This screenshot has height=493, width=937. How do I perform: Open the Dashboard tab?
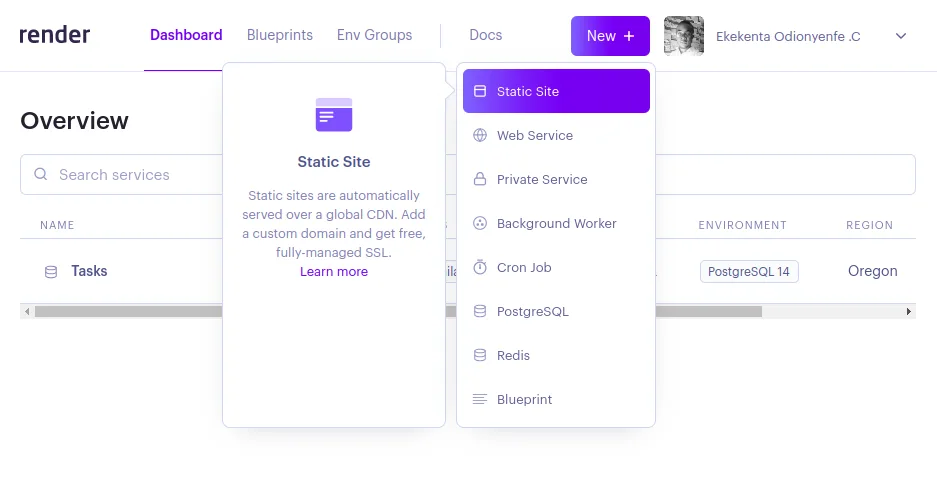[x=186, y=35]
